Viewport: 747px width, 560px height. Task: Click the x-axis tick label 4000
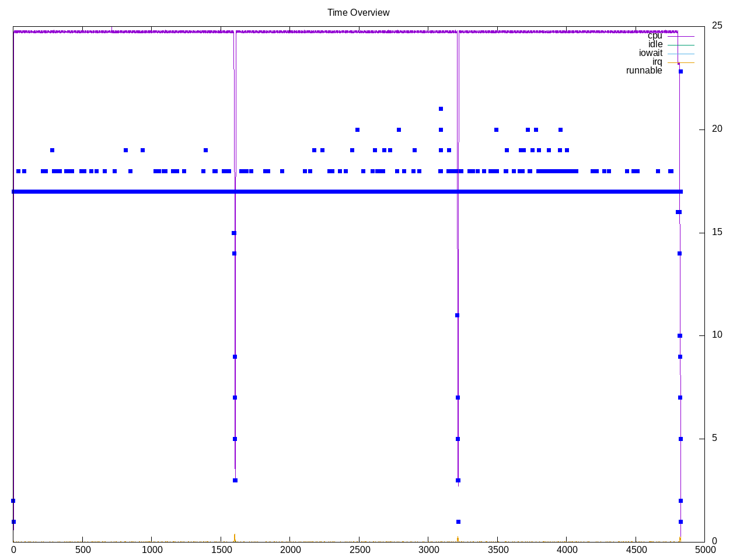(566, 549)
